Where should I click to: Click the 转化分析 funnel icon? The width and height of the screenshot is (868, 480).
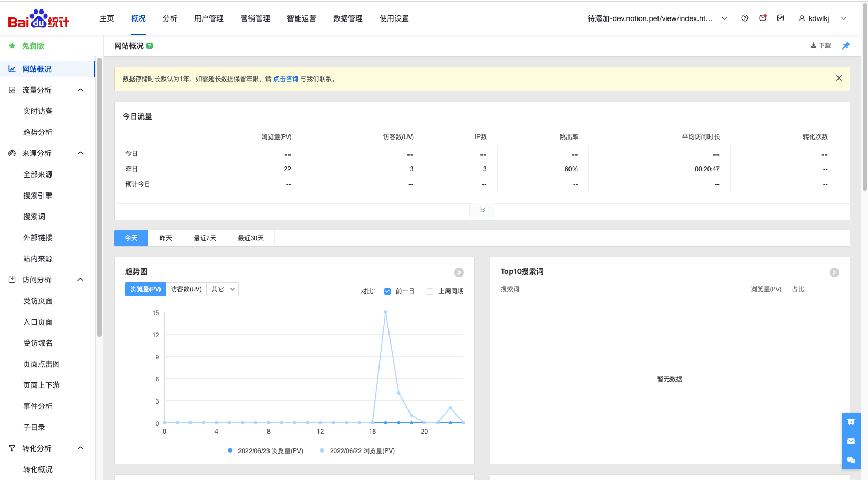pos(12,448)
